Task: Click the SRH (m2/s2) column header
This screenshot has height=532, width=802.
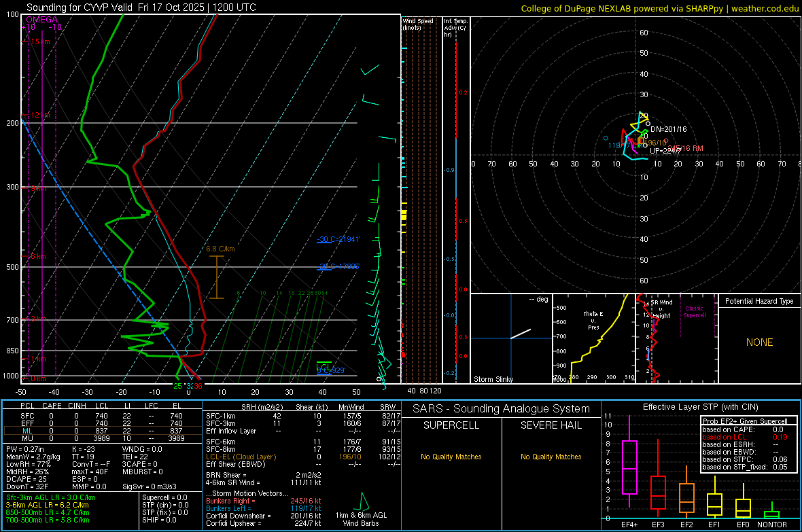Action: click(x=262, y=408)
